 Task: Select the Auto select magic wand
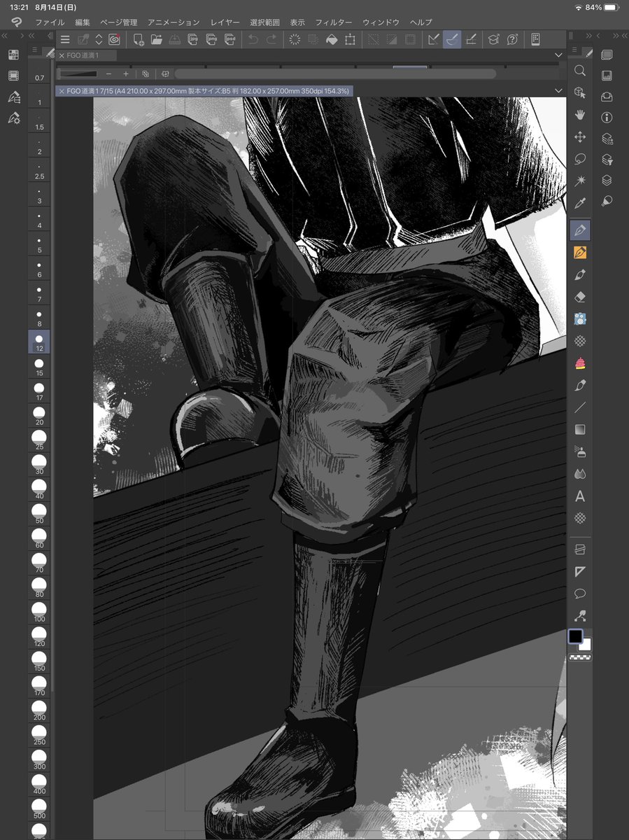point(579,181)
